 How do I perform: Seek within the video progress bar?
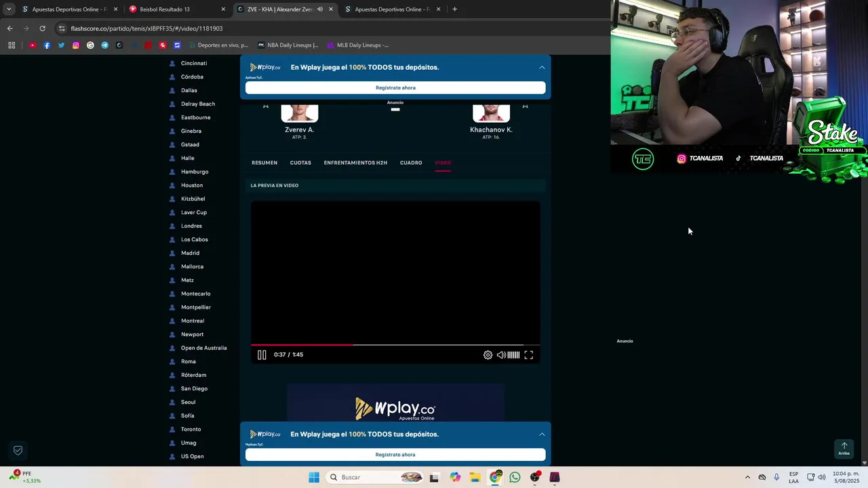coord(395,345)
